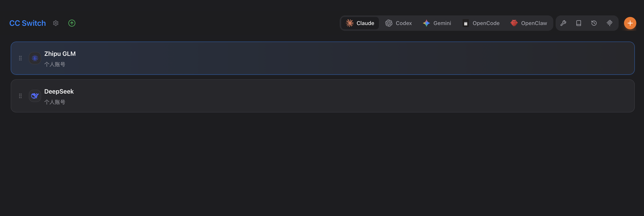The image size is (644, 216).
Task: Click the Zhipu GLM provider logo
Action: point(35,58)
